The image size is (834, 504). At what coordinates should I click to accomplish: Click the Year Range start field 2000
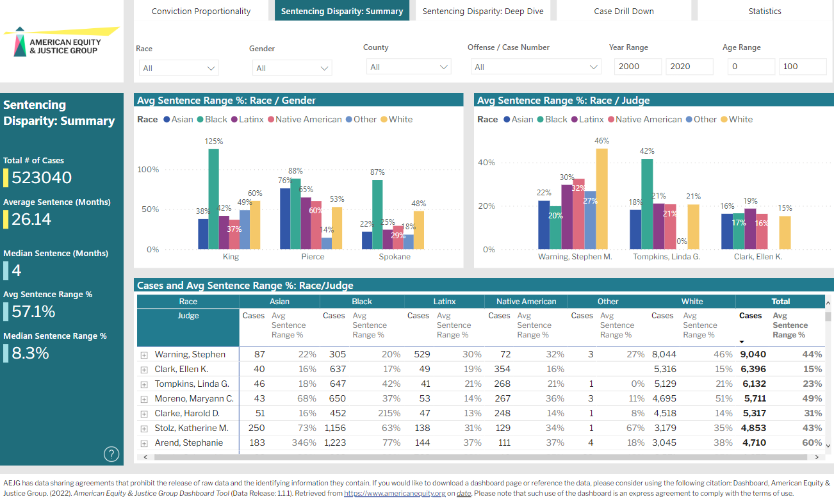637,67
